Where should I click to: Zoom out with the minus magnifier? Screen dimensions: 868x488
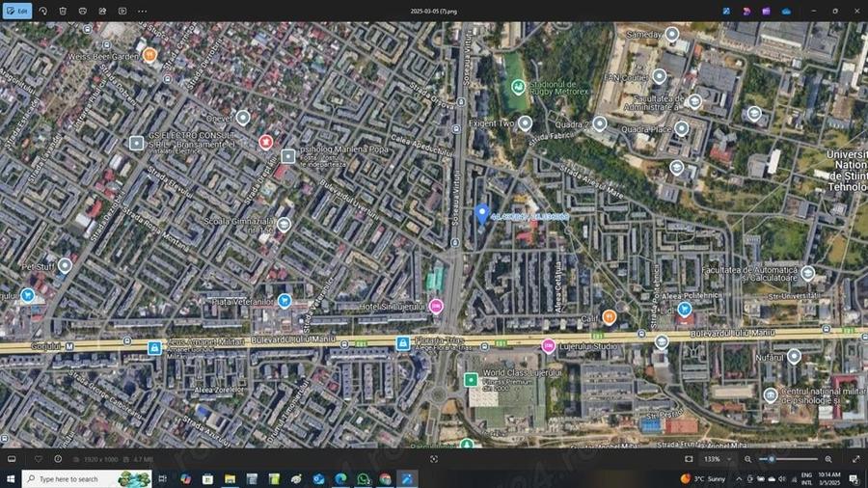point(747,459)
